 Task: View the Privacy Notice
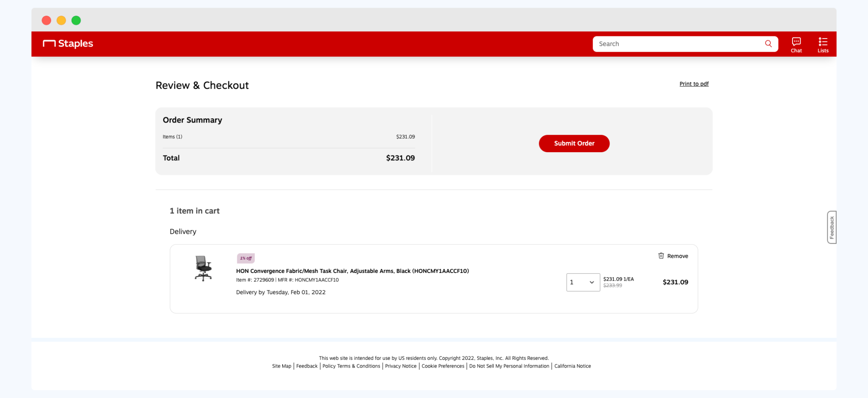pos(401,366)
